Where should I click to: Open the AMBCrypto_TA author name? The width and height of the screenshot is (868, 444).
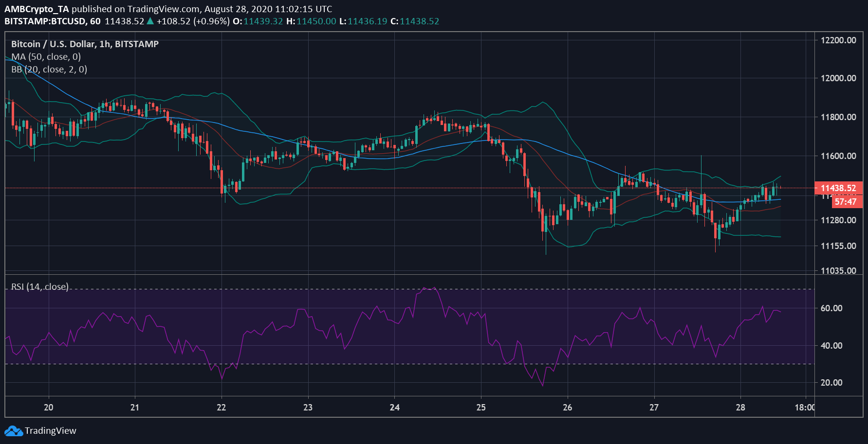37,9
